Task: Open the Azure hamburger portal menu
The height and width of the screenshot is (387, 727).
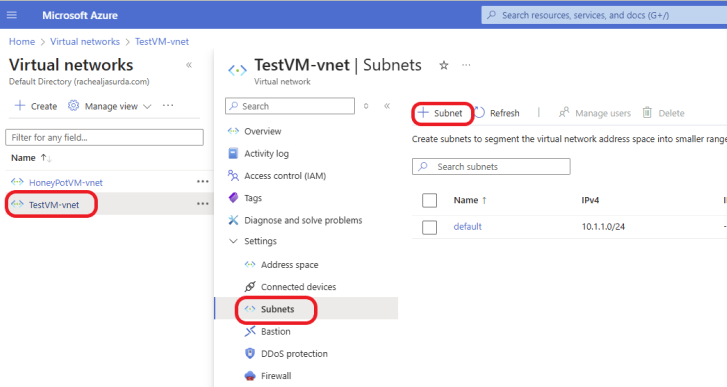Action: point(12,15)
